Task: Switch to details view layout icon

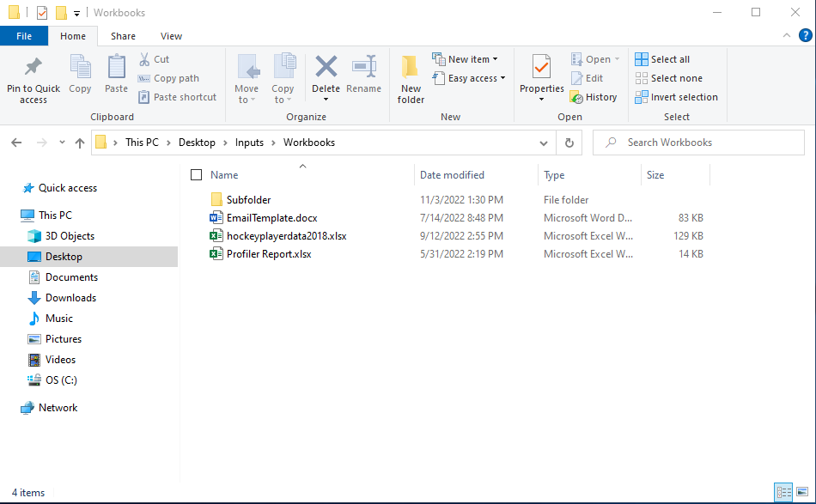Action: 783,492
